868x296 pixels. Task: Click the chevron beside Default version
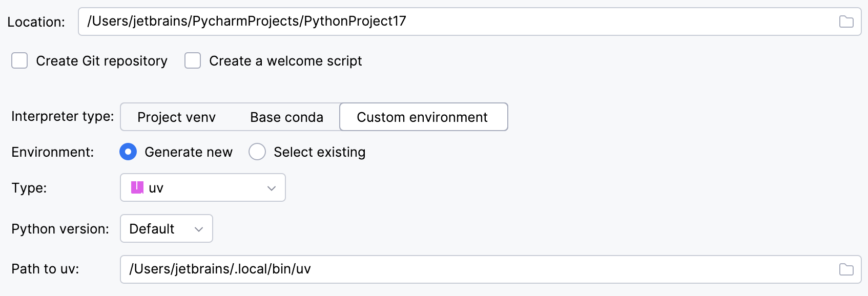pos(199,229)
